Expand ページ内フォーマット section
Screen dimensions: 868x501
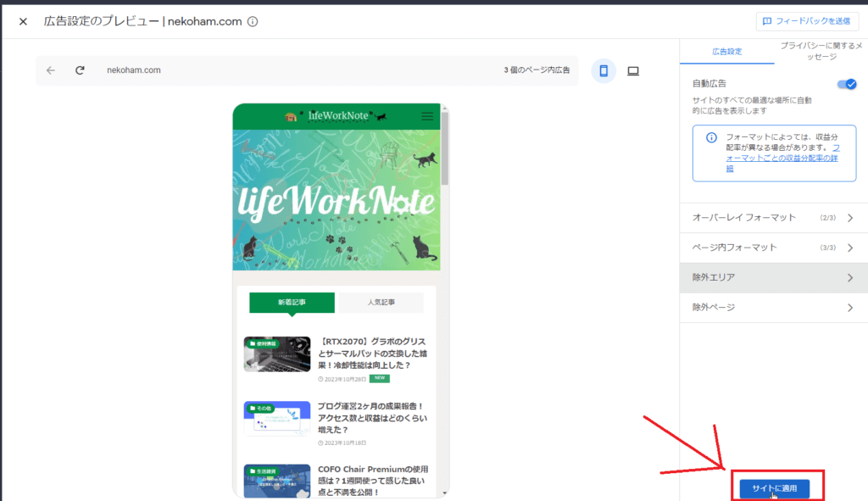coord(773,248)
